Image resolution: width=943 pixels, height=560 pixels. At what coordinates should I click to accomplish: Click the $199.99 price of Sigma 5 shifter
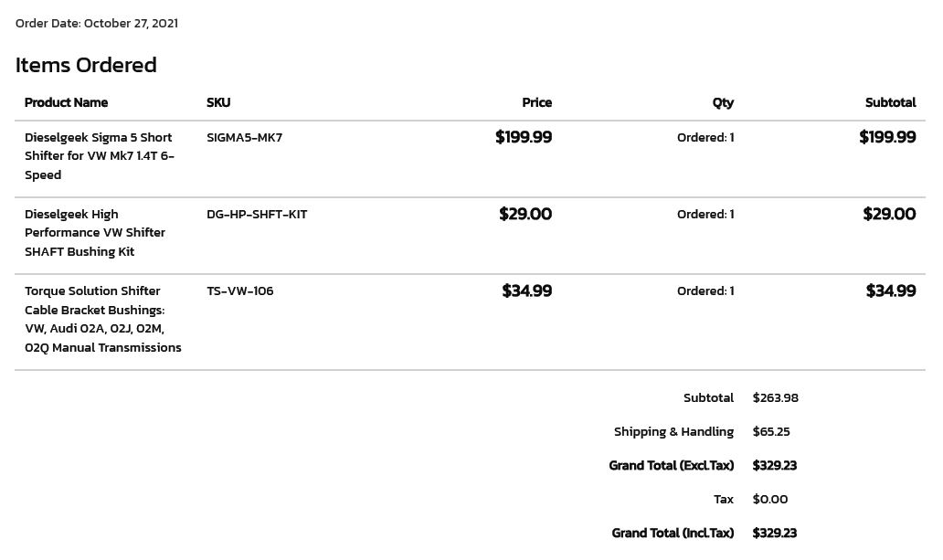pyautogui.click(x=524, y=137)
